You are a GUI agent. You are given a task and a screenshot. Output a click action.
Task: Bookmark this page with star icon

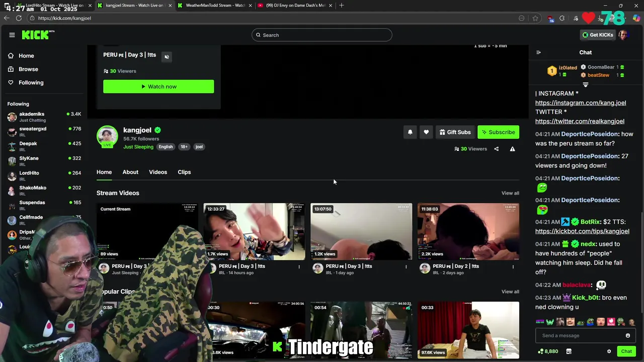click(x=535, y=18)
